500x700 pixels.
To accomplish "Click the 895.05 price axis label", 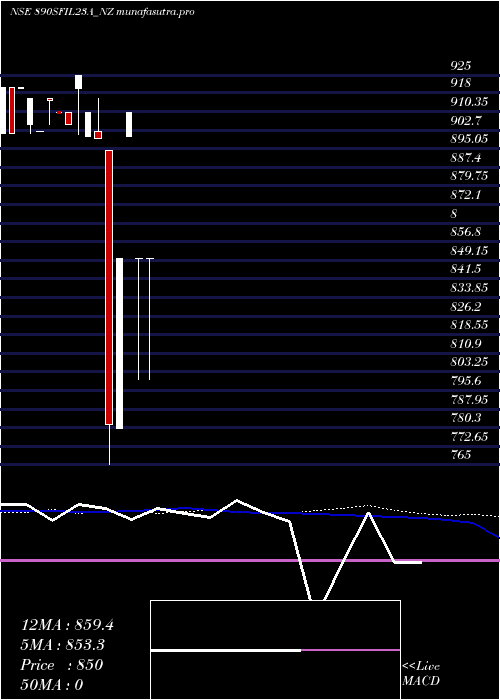I will [x=469, y=139].
